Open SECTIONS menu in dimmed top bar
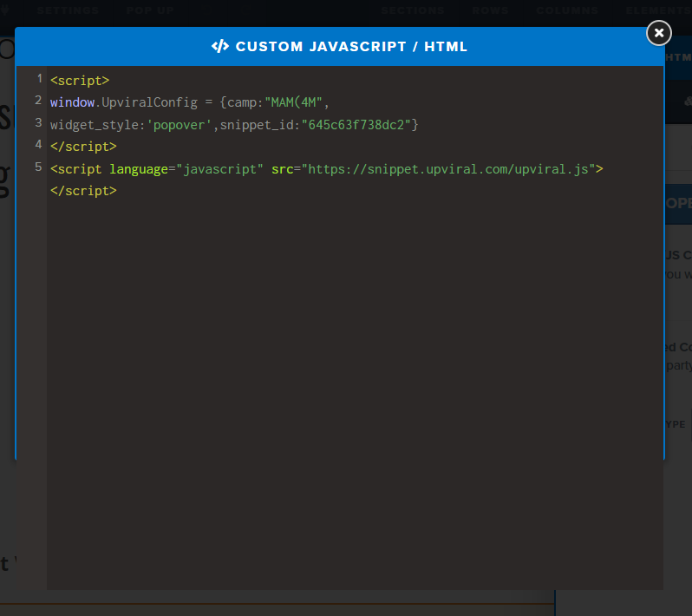The height and width of the screenshot is (616, 692). 413,10
